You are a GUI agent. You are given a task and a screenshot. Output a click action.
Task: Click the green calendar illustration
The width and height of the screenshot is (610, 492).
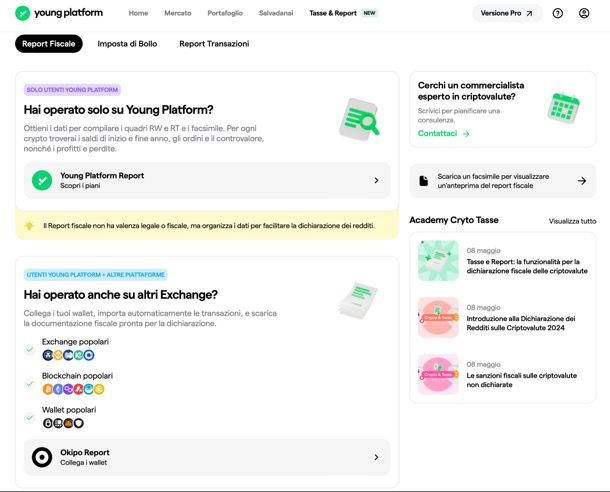pos(563,108)
